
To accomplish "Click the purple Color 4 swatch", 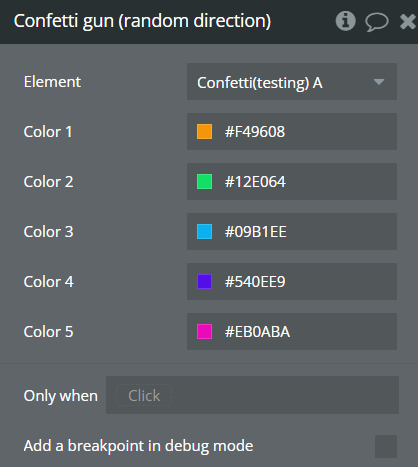I will [x=204, y=282].
